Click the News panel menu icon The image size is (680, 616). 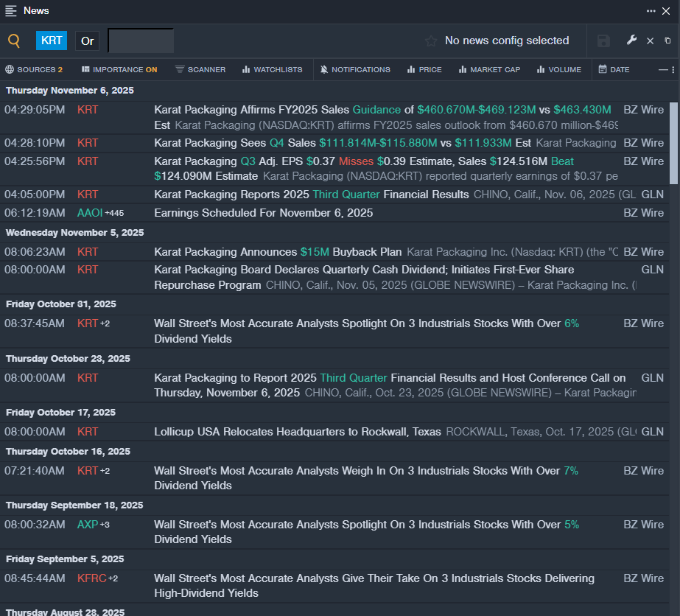pyautogui.click(x=11, y=11)
